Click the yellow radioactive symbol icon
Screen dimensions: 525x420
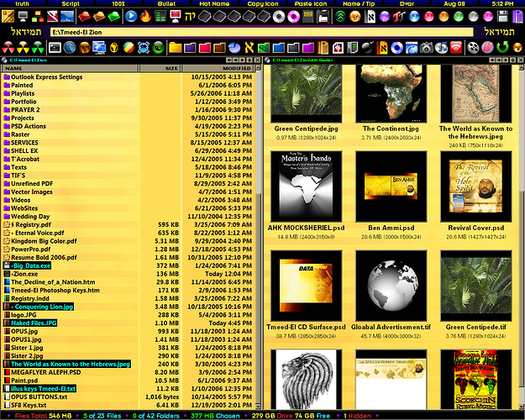point(24,48)
